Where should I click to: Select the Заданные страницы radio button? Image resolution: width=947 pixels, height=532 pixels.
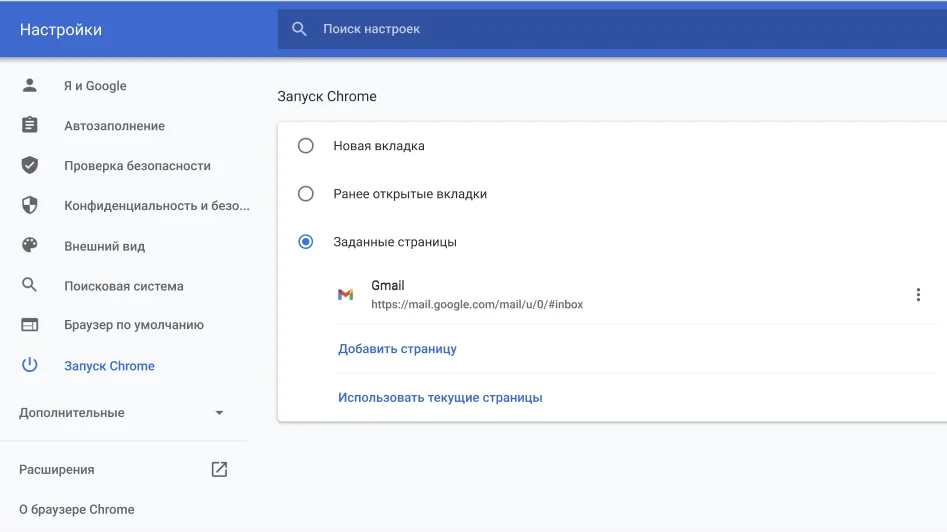306,242
